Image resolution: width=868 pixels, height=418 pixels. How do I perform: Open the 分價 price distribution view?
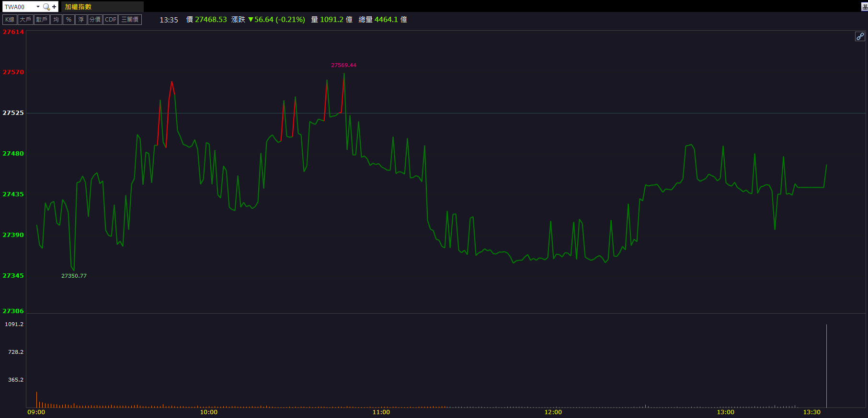pyautogui.click(x=95, y=20)
